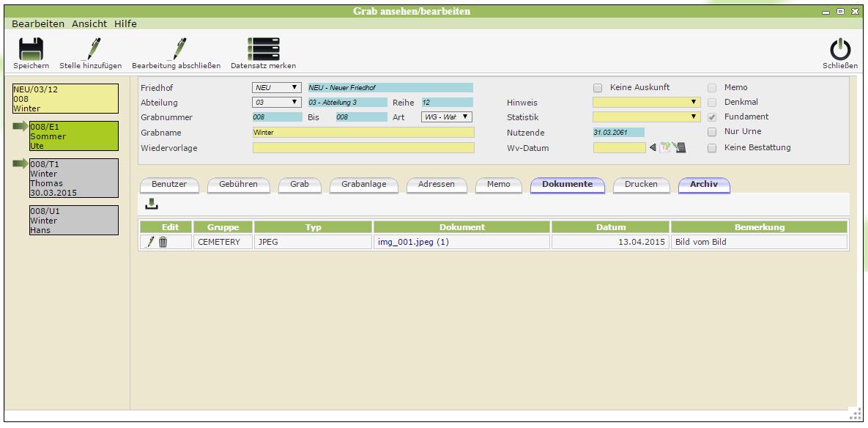The height and width of the screenshot is (428, 868).
Task: Open the Friedhof dropdown
Action: pyautogui.click(x=276, y=88)
